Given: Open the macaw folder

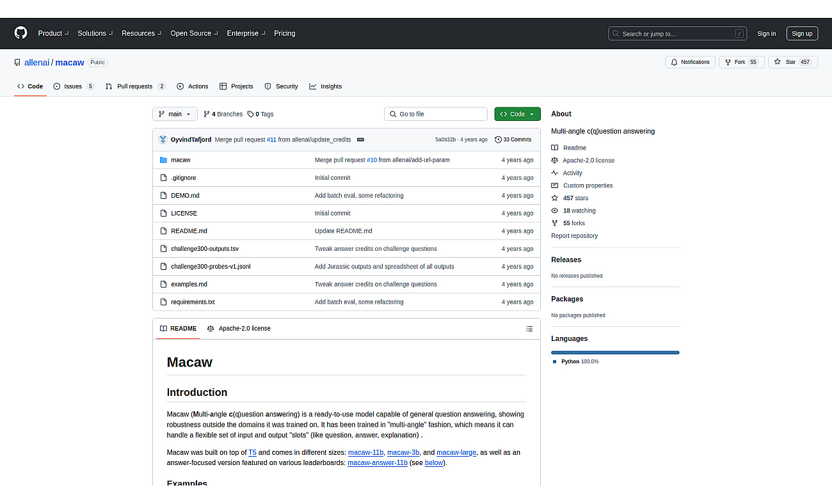Looking at the screenshot, I should coord(180,160).
